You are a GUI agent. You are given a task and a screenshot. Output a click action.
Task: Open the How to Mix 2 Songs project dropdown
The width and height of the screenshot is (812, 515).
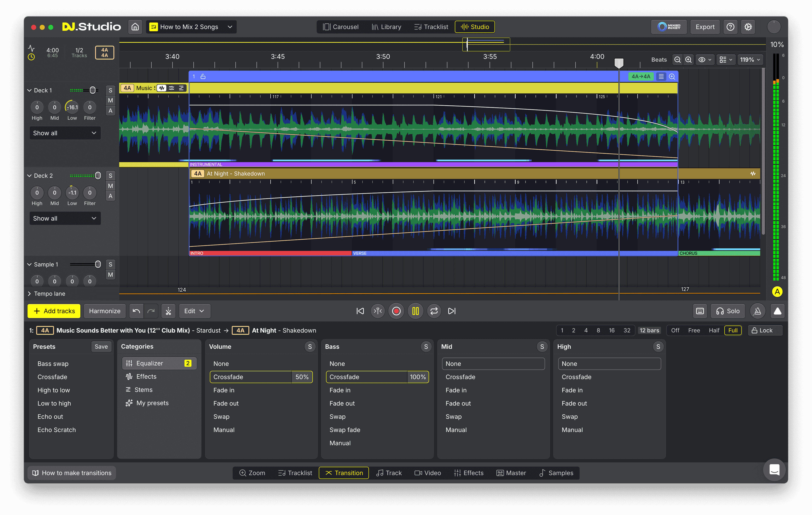click(191, 27)
